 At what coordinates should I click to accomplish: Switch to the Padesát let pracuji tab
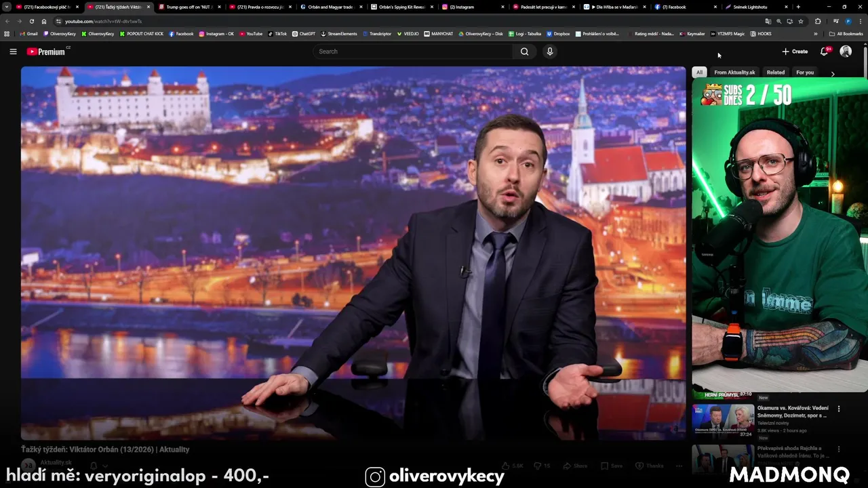click(x=544, y=7)
